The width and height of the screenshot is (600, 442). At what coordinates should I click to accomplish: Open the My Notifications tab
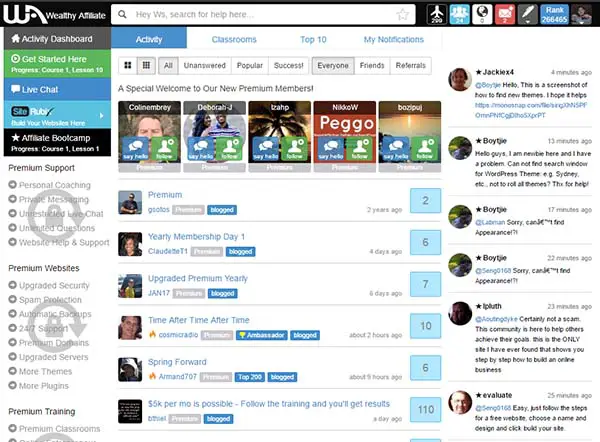(x=394, y=39)
